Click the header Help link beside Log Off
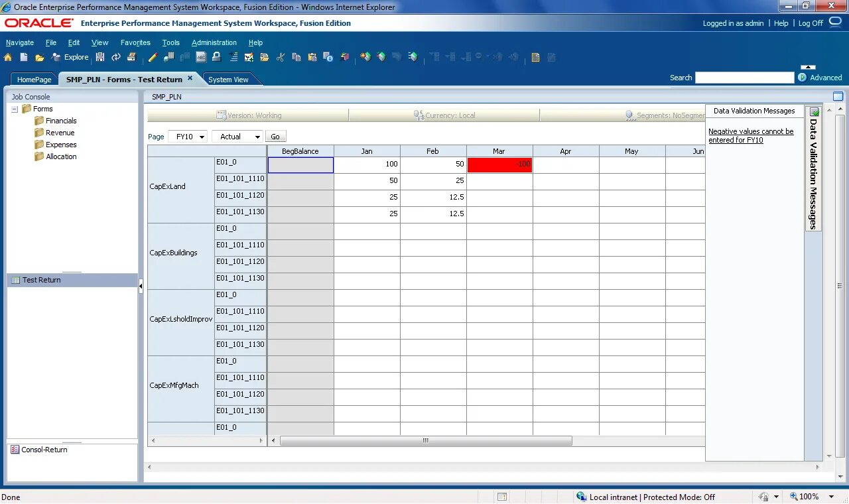The image size is (849, 504). click(x=781, y=23)
